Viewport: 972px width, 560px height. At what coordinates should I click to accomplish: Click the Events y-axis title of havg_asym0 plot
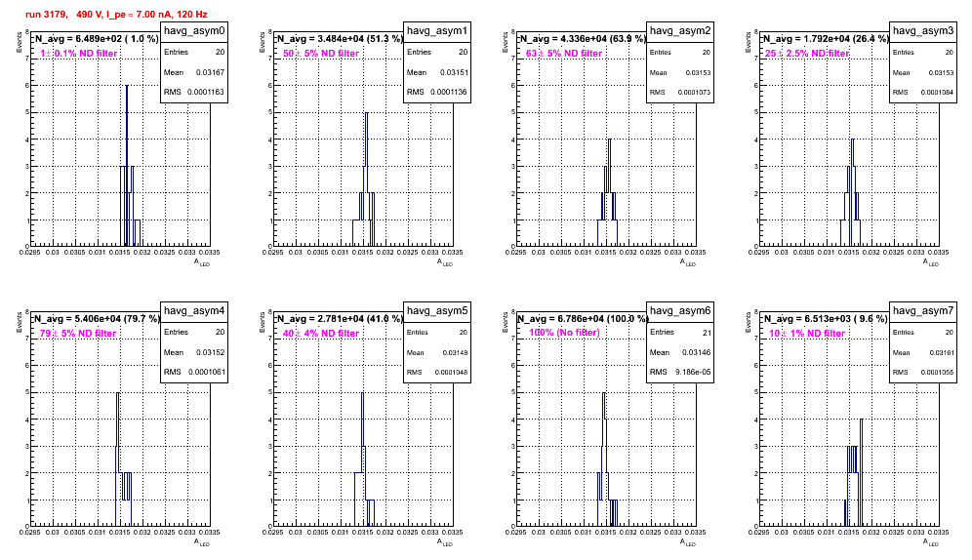click(x=20, y=43)
